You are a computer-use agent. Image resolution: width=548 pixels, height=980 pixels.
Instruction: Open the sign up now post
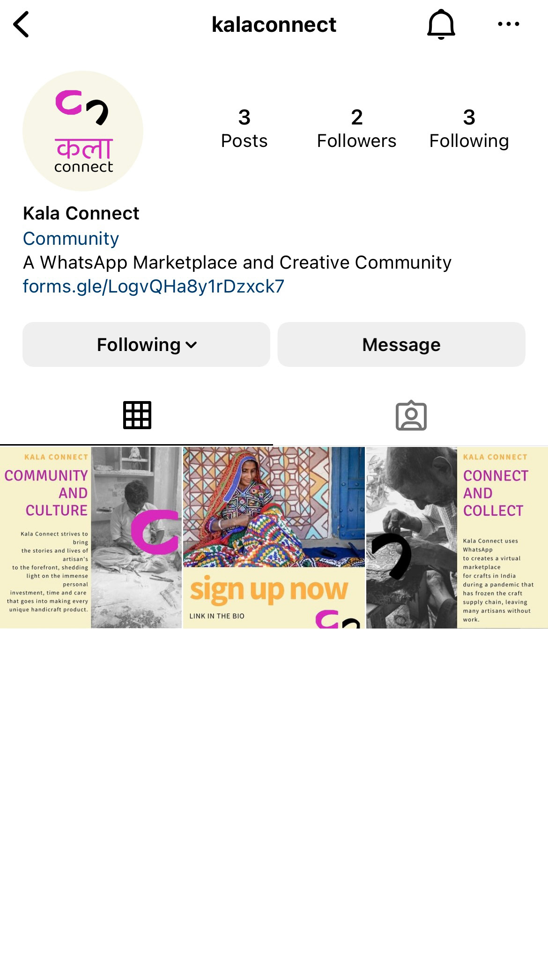[x=274, y=537]
